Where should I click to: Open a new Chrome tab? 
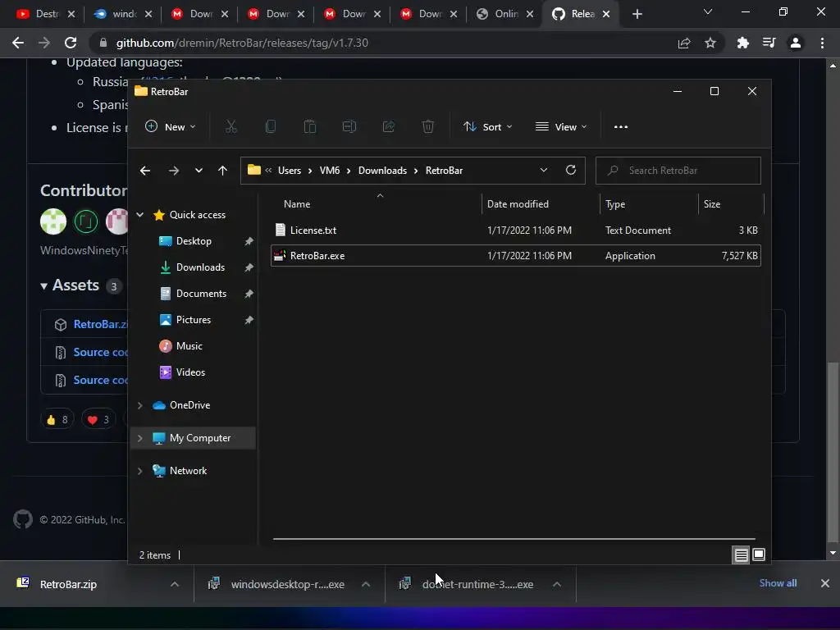637,14
